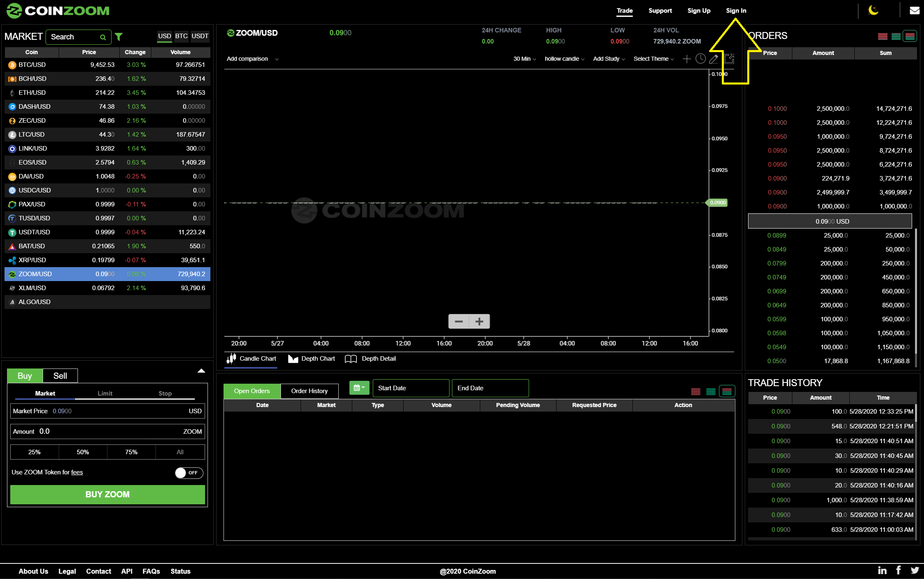Zoom out chart with minus button
Screen dimensions: 924x579
pyautogui.click(x=459, y=321)
